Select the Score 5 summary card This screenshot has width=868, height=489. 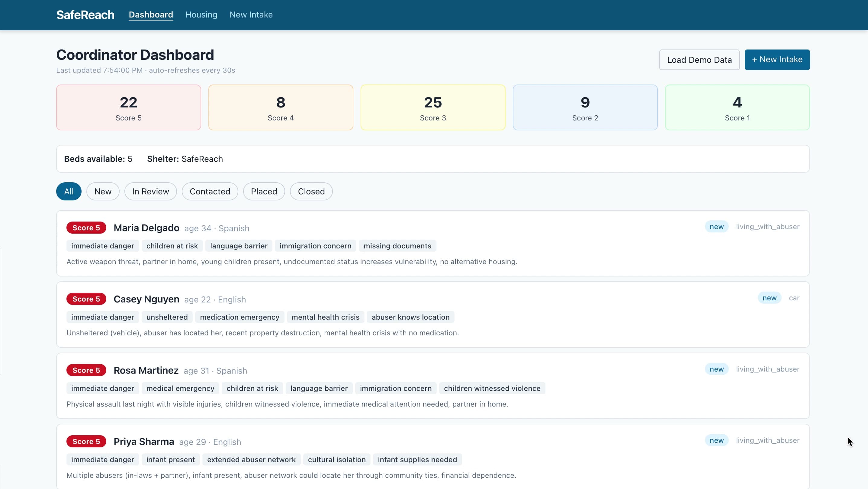(128, 107)
